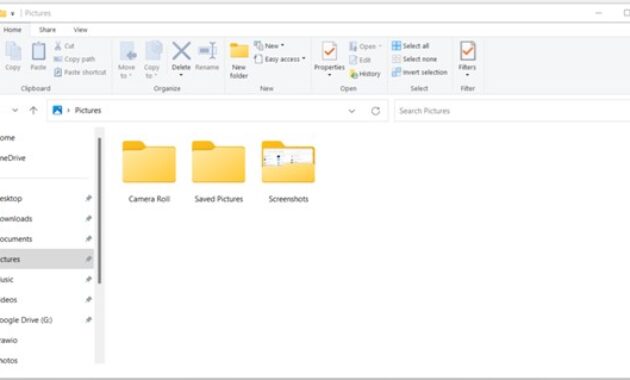
Task: Go up one folder level
Action: (x=33, y=110)
